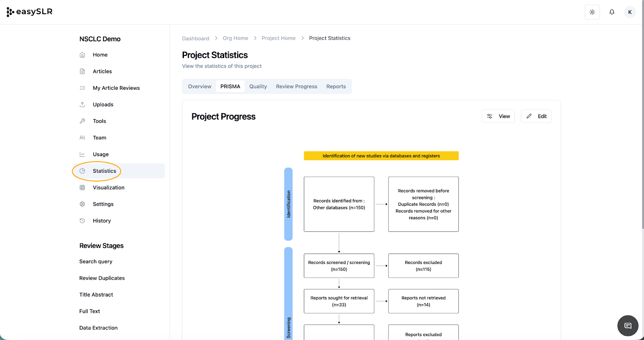Click the Visualization grid icon
644x340 pixels.
[83, 188]
